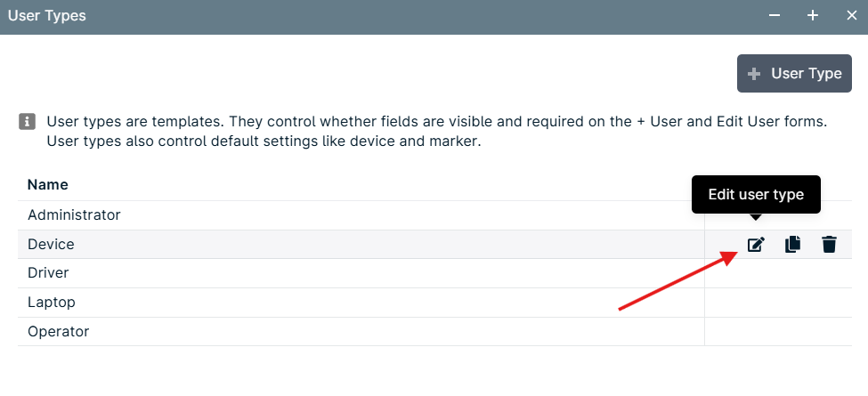Click the user types description text
Screen dimensions: 868x396
point(437,132)
